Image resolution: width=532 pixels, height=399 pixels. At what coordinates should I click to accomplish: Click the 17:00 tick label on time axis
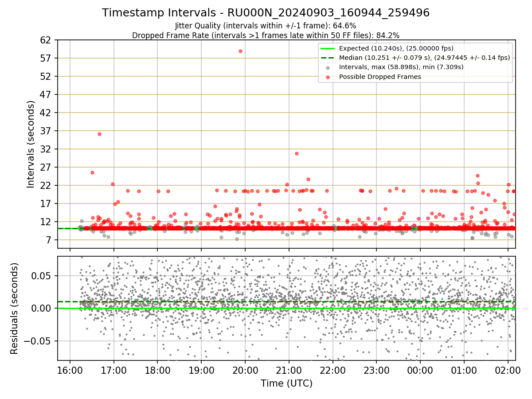pyautogui.click(x=114, y=370)
